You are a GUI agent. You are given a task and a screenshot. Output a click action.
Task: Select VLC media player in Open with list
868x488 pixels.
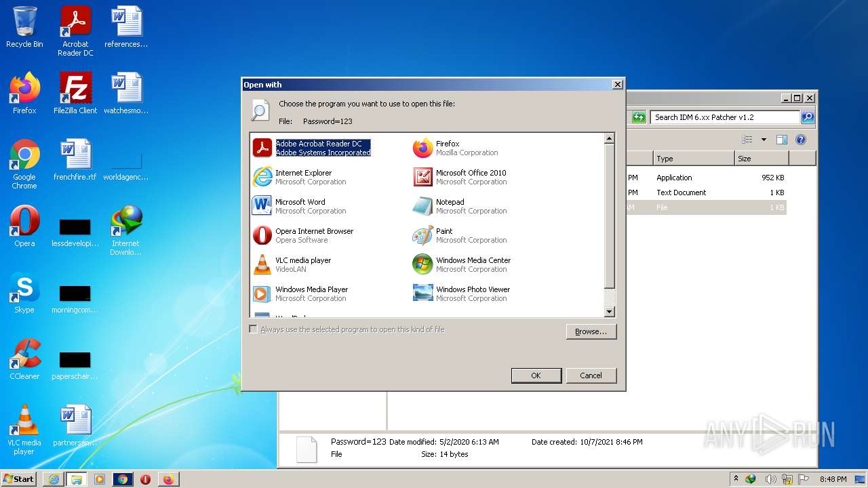pyautogui.click(x=292, y=264)
